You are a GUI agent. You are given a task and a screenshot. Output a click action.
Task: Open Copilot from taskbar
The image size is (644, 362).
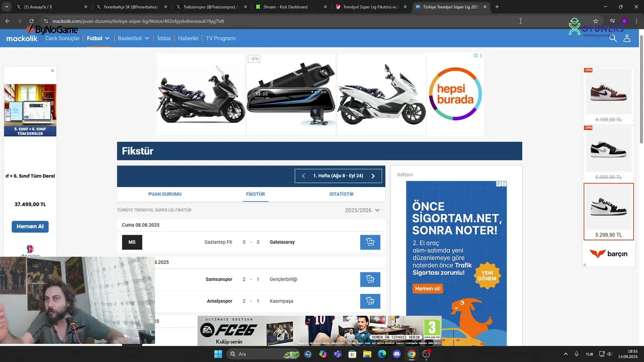click(323, 354)
